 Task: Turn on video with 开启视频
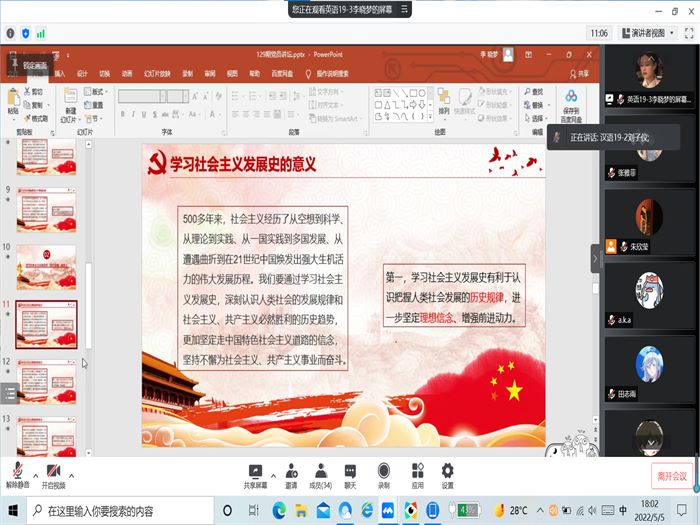[53, 474]
